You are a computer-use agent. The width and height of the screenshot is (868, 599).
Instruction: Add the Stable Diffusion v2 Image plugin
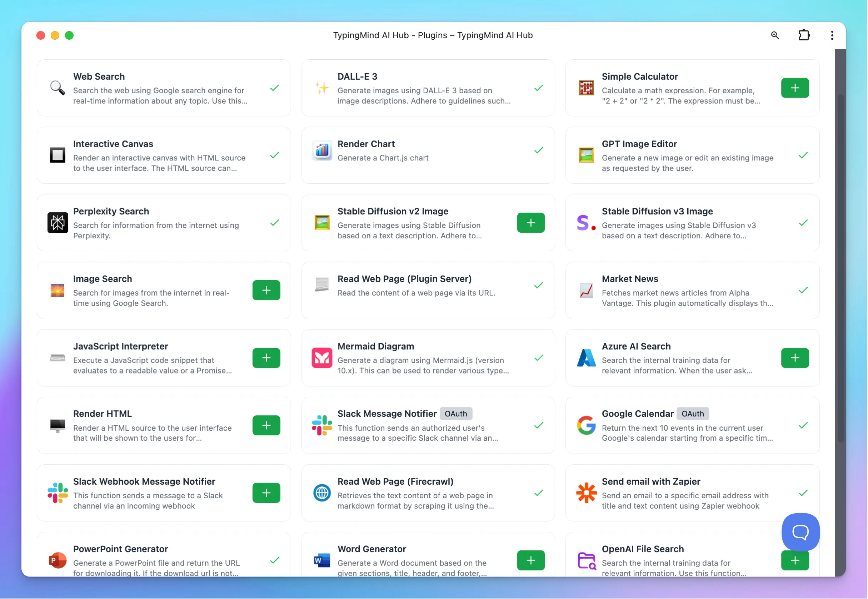tap(531, 223)
